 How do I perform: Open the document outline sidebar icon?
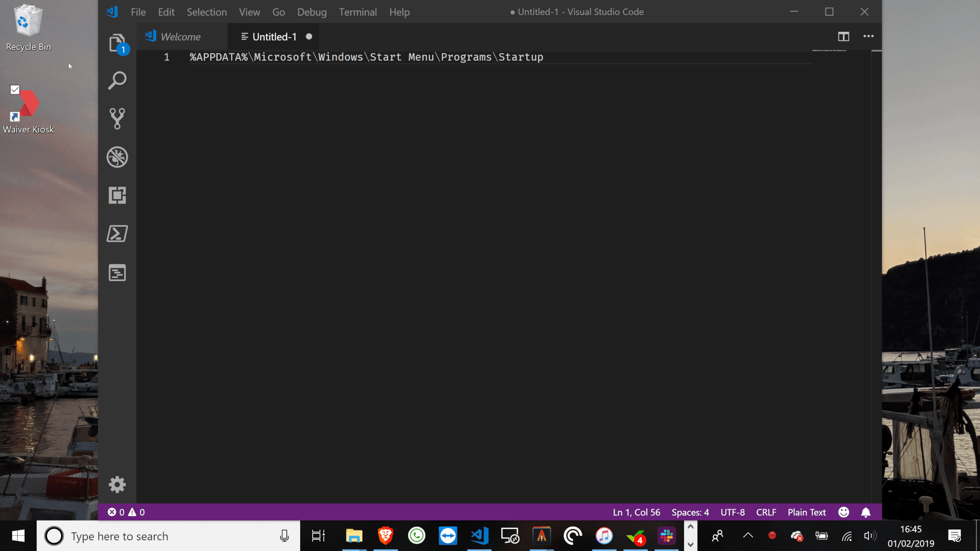click(117, 272)
